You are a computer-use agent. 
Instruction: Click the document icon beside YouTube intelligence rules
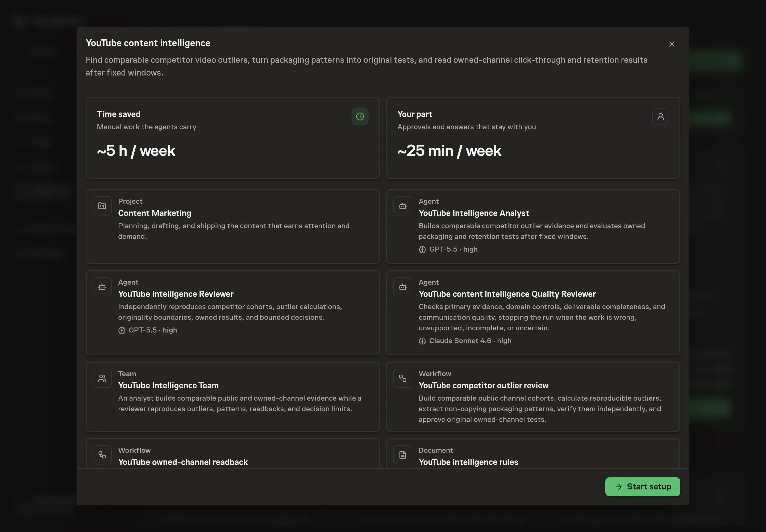pyautogui.click(x=402, y=455)
